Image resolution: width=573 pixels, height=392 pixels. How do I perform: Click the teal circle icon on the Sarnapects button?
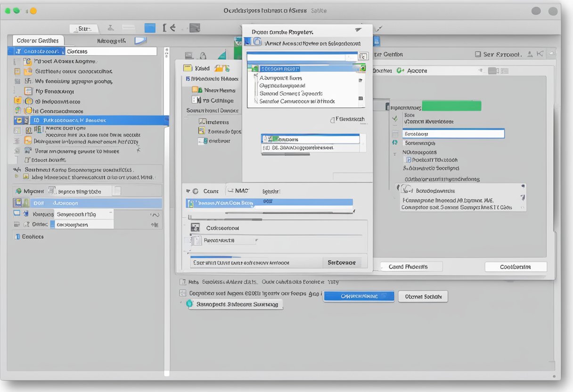(190, 304)
